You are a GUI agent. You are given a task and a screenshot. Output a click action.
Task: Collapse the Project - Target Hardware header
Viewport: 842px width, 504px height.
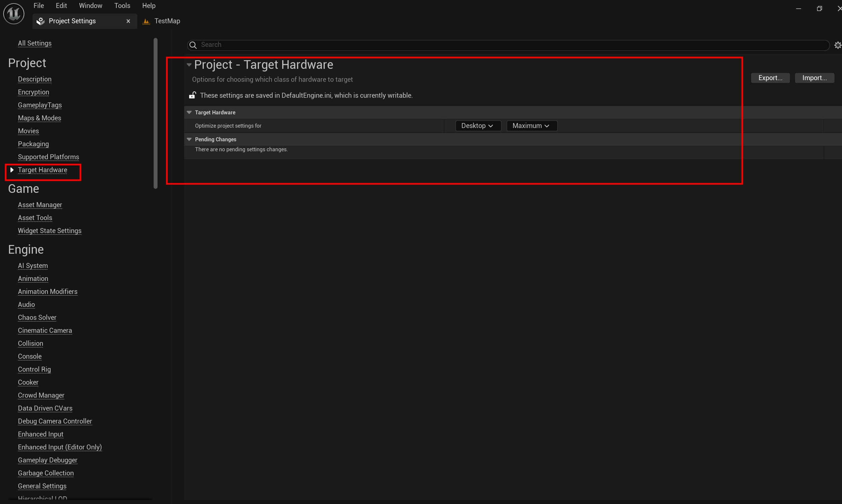189,64
